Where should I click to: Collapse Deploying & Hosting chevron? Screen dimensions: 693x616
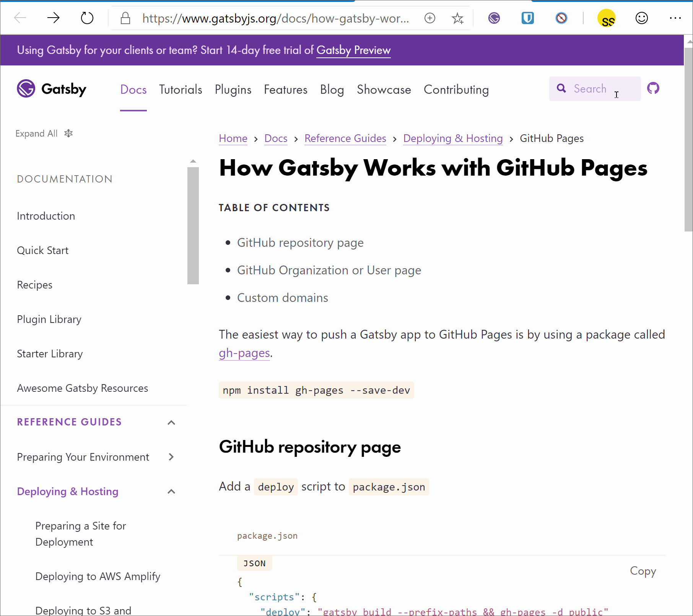[171, 491]
